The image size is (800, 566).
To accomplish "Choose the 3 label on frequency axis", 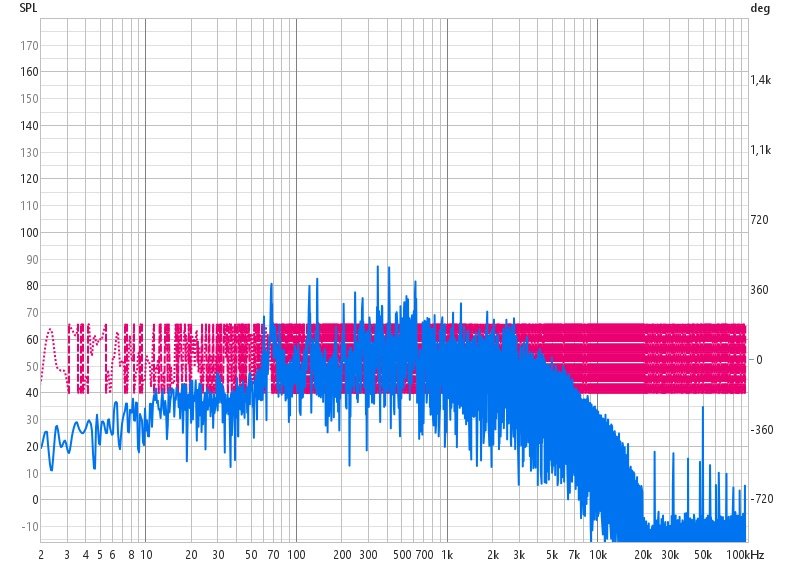I will point(67,555).
